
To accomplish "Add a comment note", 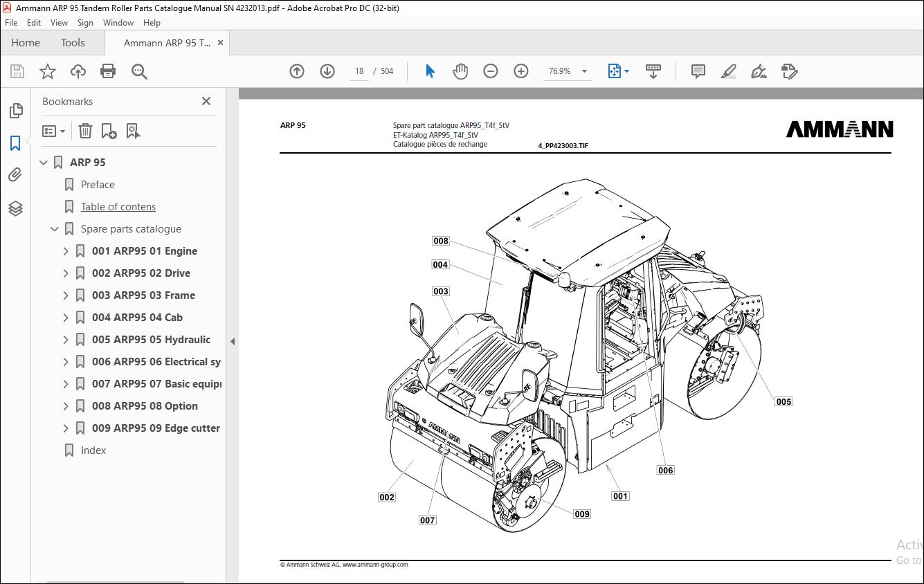I will click(698, 71).
